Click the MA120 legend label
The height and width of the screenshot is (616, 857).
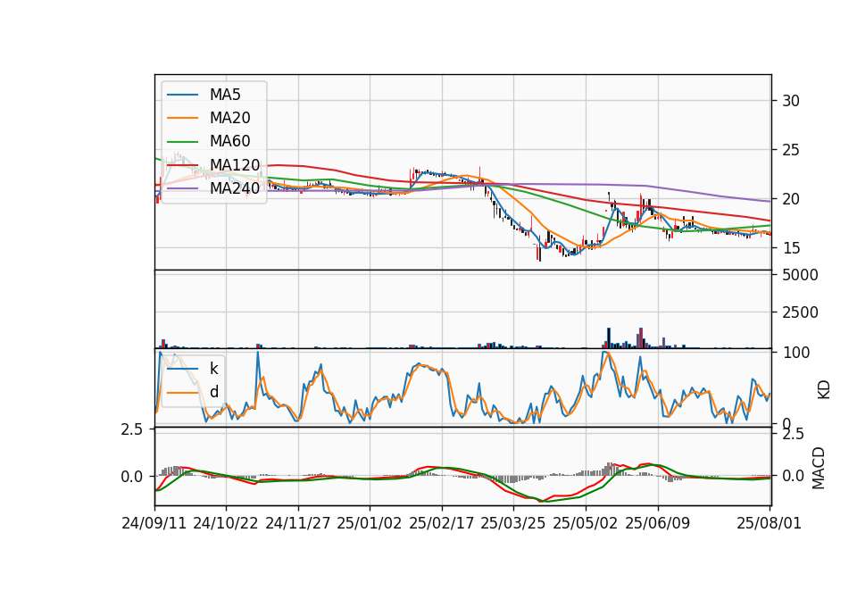pyautogui.click(x=235, y=164)
